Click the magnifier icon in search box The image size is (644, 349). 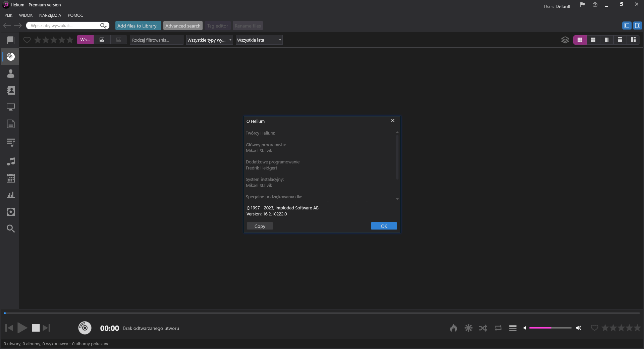click(103, 26)
